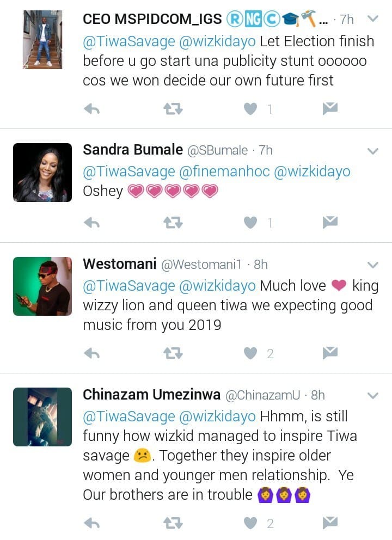Like Chinazam Umezinwa's tweet

point(250,523)
